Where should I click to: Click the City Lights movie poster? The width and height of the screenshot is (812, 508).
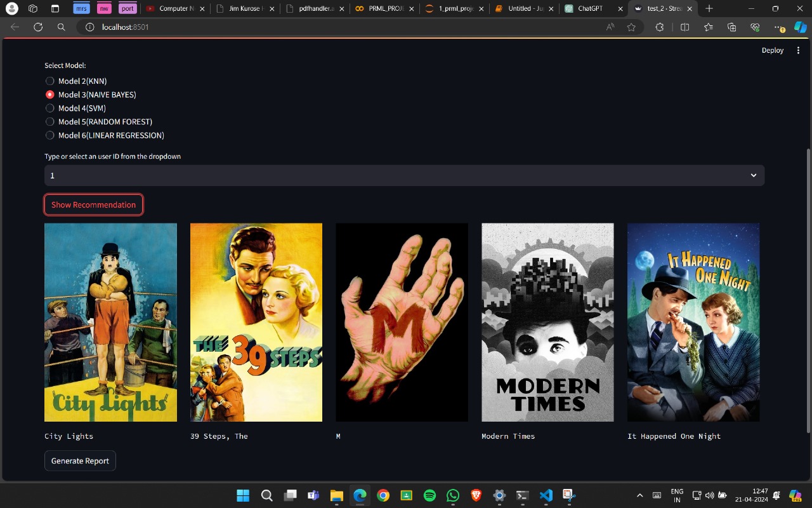(x=110, y=322)
